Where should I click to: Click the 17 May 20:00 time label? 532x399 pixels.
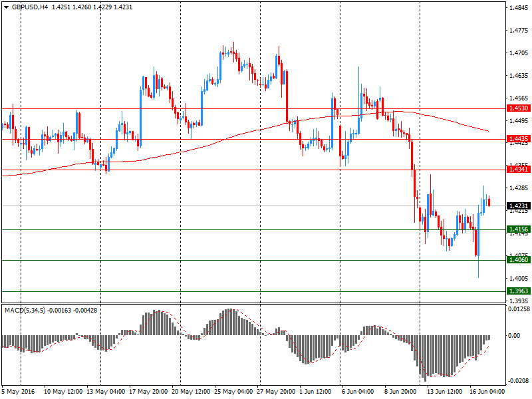[x=148, y=392]
